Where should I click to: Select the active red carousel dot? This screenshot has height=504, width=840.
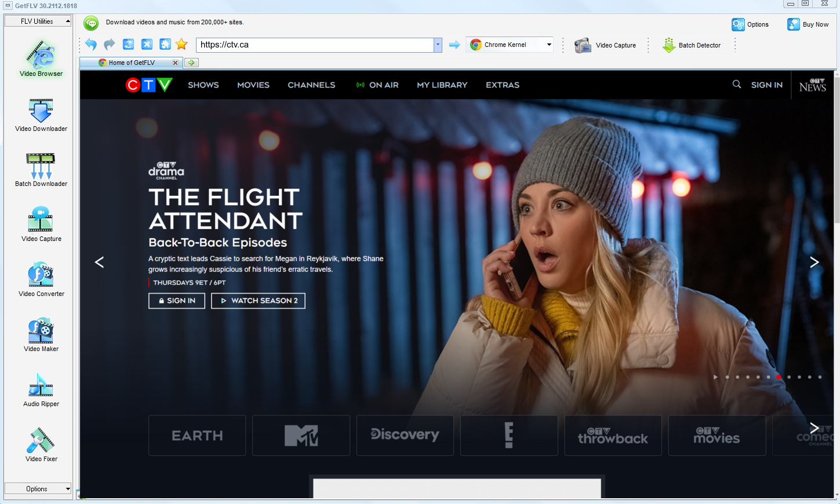(x=779, y=377)
